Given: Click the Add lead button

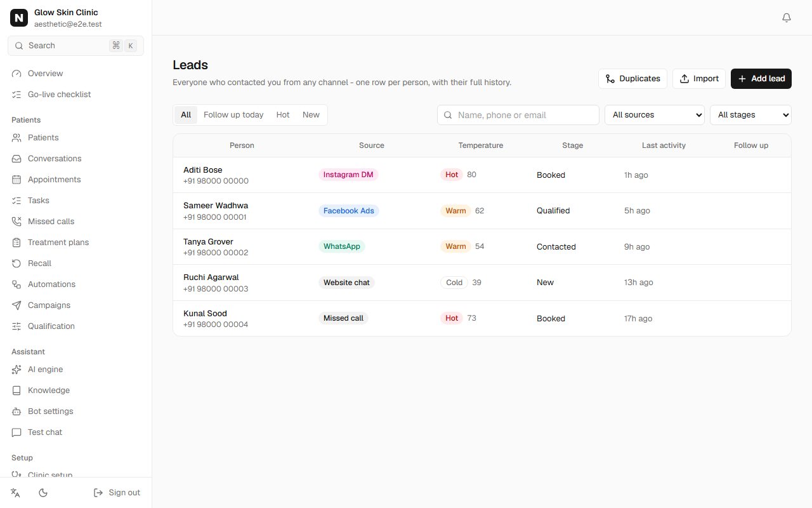Looking at the screenshot, I should point(761,79).
